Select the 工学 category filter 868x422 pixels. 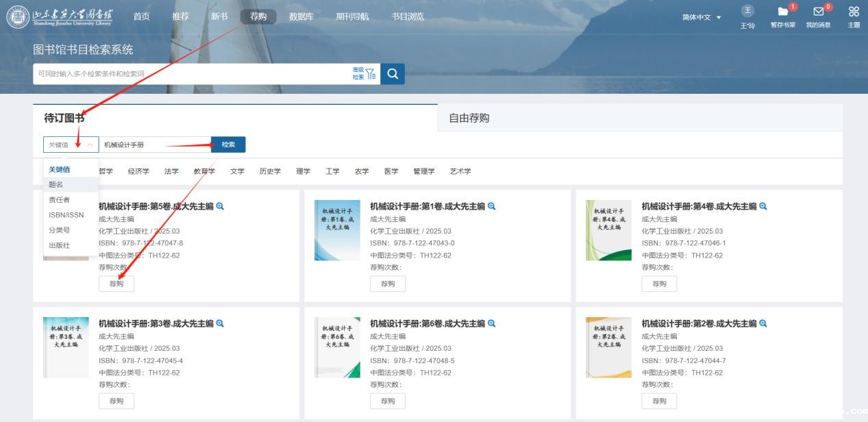click(x=332, y=171)
